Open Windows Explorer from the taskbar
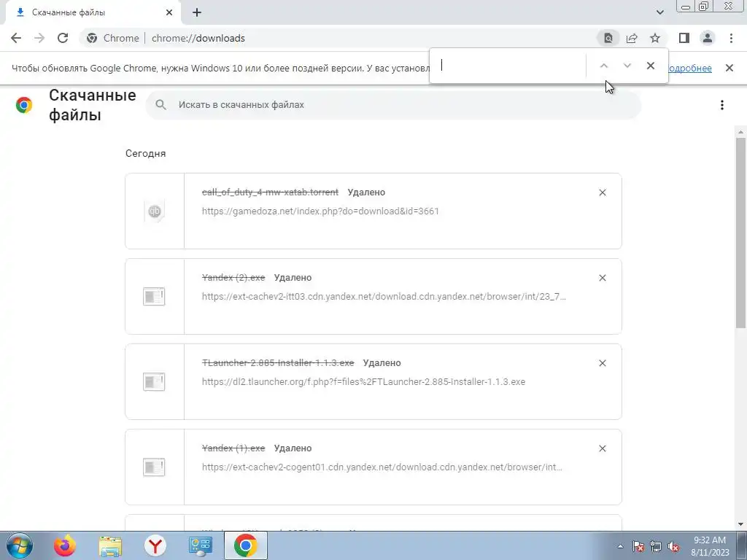The height and width of the screenshot is (560, 747). click(x=110, y=545)
